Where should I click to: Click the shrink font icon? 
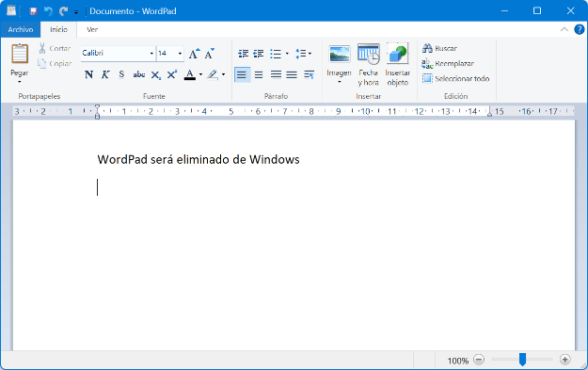coord(209,54)
